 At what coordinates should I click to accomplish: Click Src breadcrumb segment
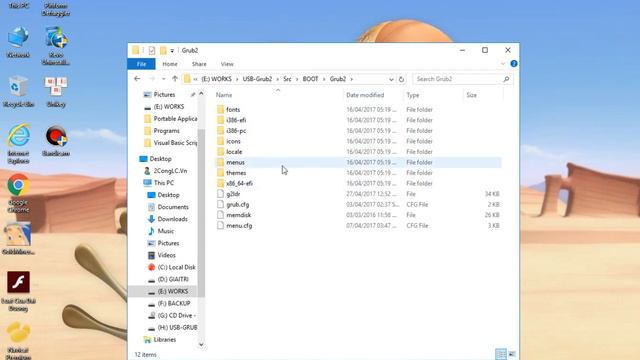(x=287, y=79)
